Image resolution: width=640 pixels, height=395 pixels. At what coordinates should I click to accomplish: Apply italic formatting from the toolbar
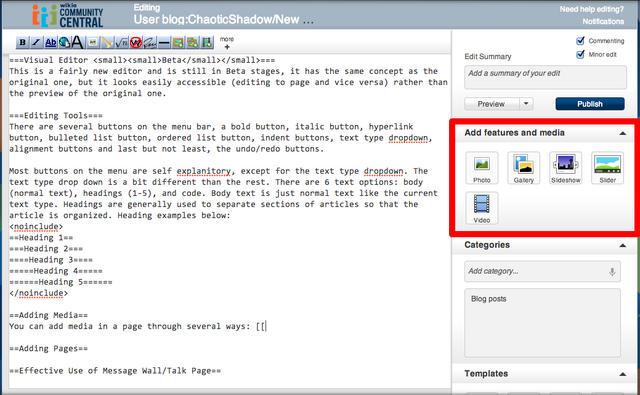[36, 42]
